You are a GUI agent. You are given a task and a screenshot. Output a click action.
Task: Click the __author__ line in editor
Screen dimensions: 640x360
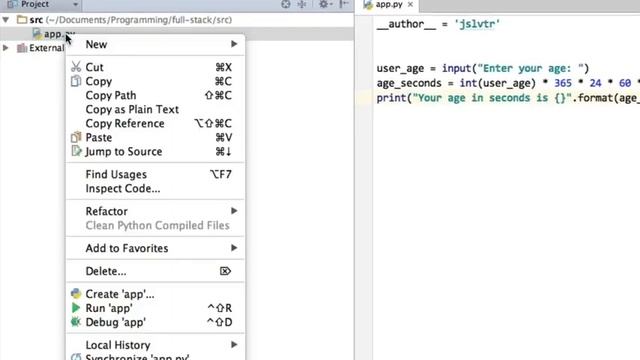click(438, 24)
